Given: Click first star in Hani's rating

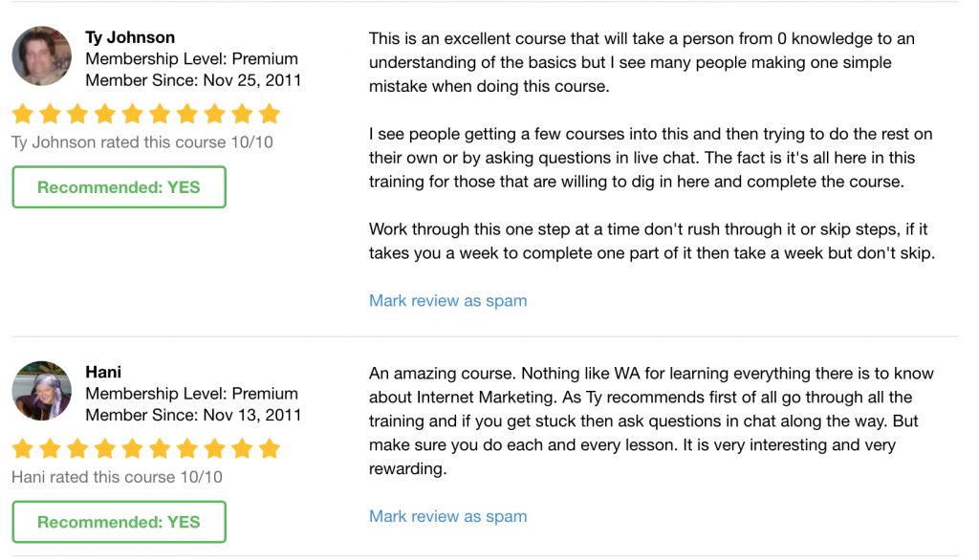Looking at the screenshot, I should pos(22,448).
